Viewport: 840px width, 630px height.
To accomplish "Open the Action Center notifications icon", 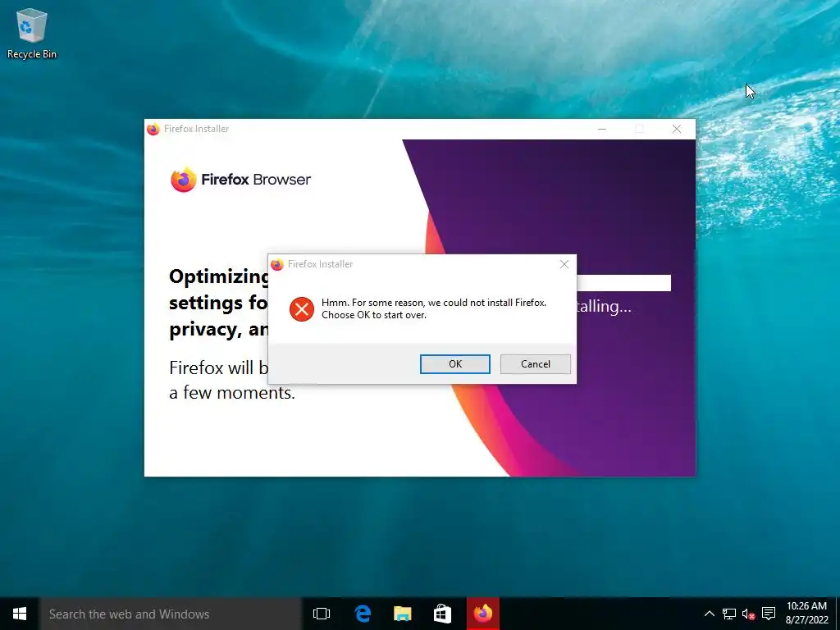I will click(x=769, y=614).
